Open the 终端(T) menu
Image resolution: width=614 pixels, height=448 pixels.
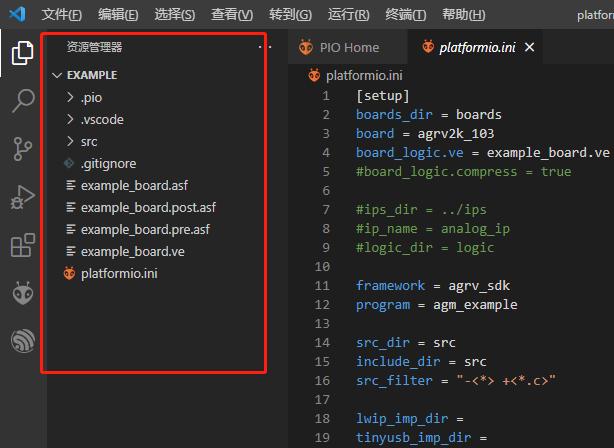pyautogui.click(x=405, y=14)
